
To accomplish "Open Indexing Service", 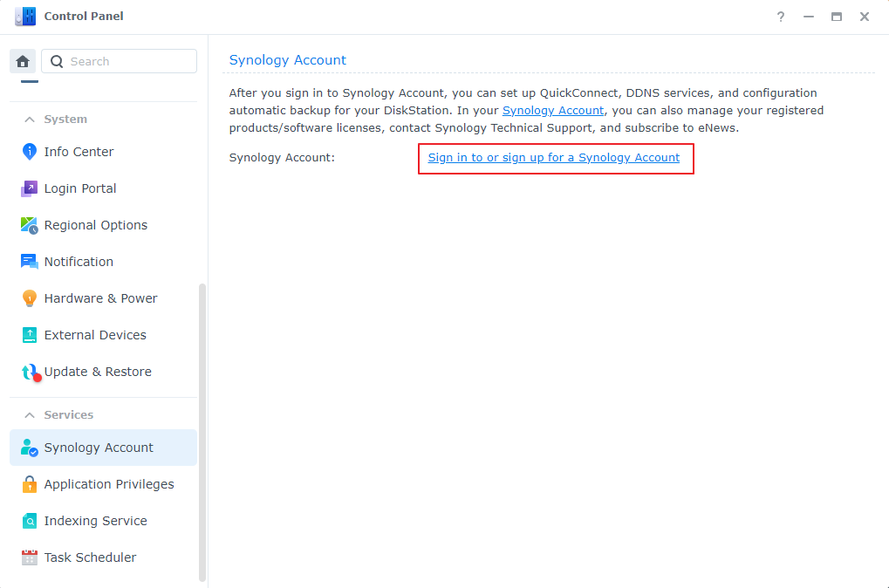I will pyautogui.click(x=103, y=521).
